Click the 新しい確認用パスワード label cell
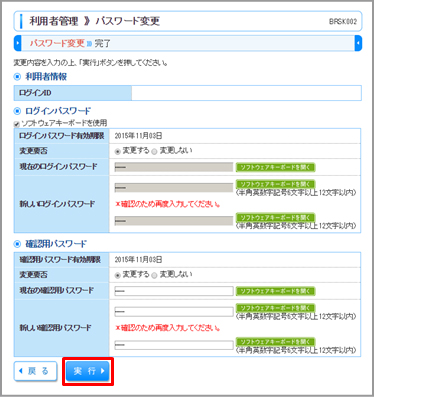This screenshot has width=438, height=397. point(62,328)
